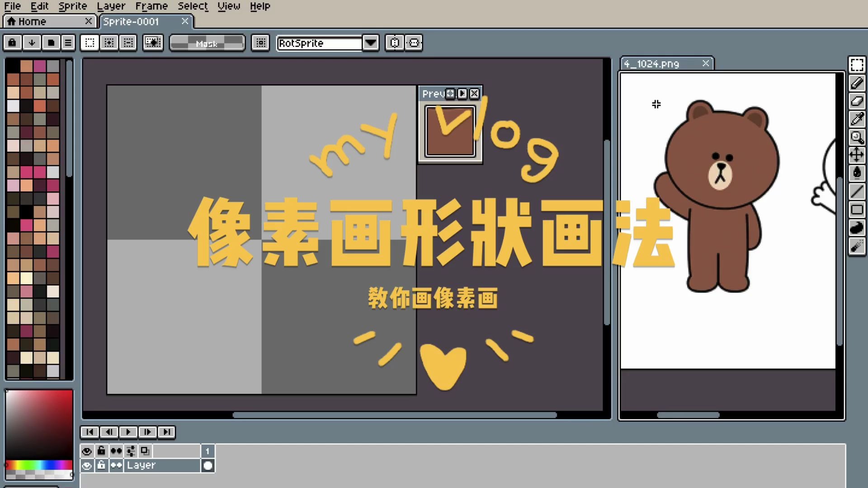
Task: Open the Select menu
Action: tap(193, 6)
